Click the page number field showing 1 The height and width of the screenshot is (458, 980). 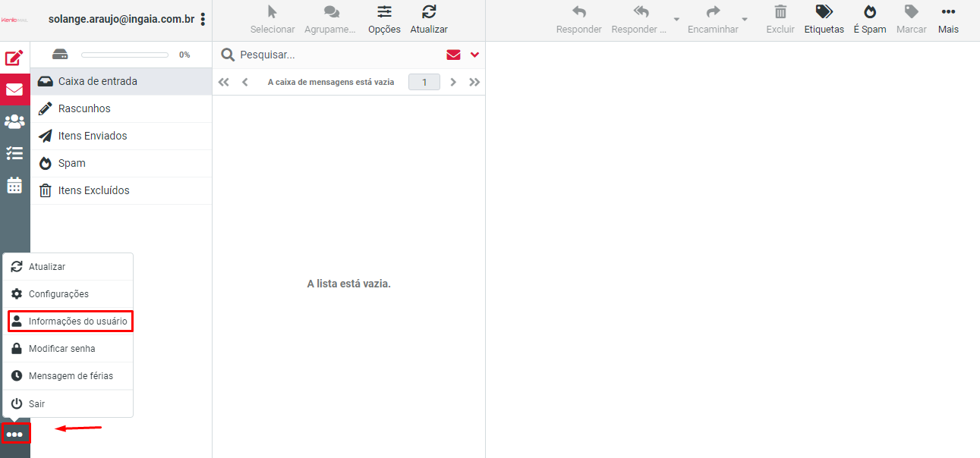point(424,82)
